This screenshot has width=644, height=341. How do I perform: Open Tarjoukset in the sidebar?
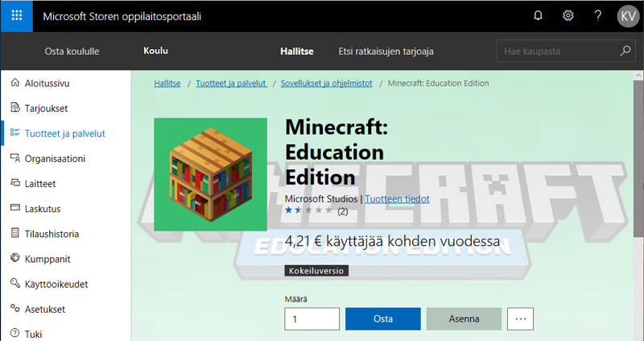[46, 108]
